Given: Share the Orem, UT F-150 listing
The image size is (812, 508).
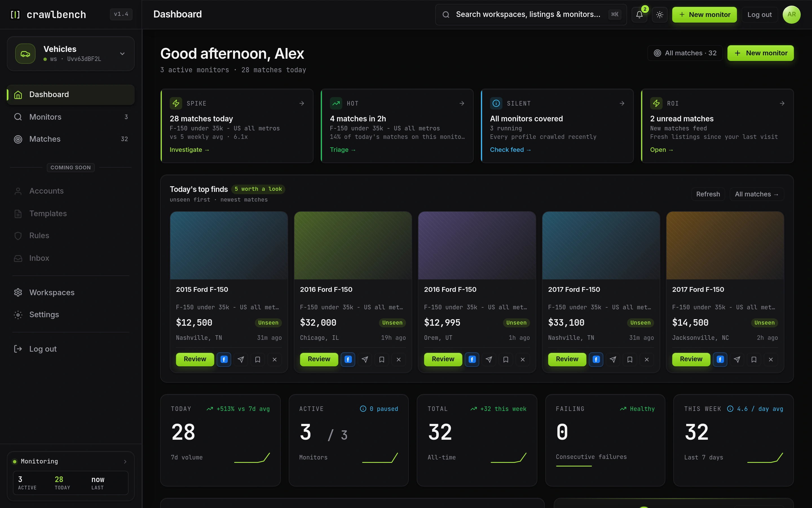Looking at the screenshot, I should (x=489, y=360).
